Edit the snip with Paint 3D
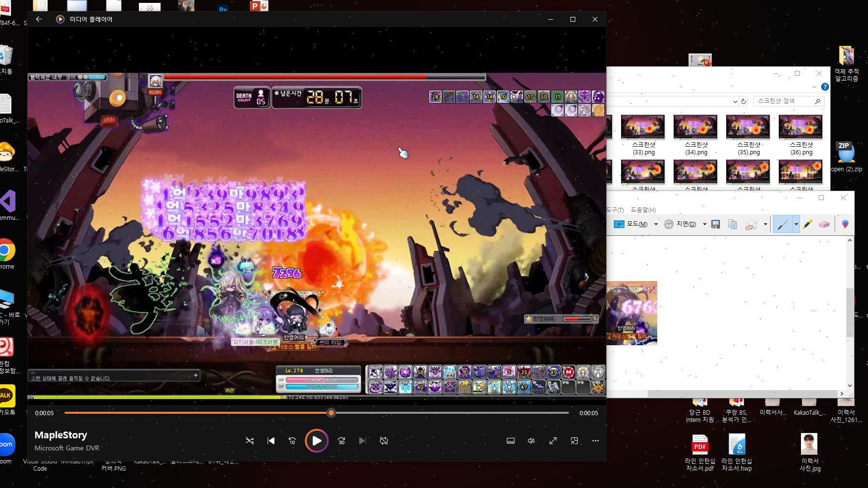This screenshot has width=868, height=488. 845,224
